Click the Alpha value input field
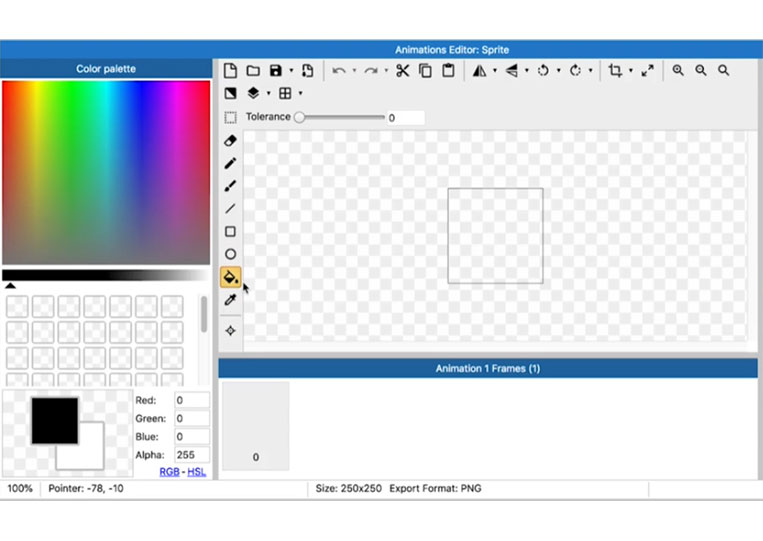The image size is (763, 541). point(192,455)
